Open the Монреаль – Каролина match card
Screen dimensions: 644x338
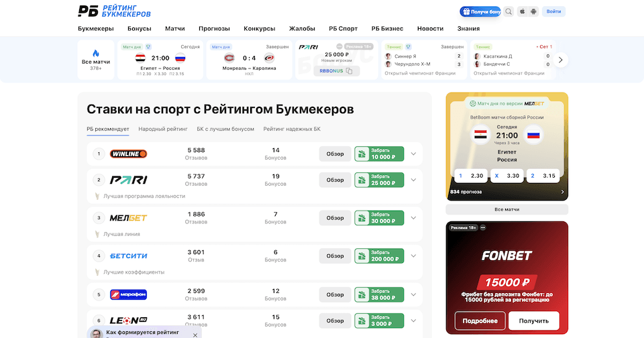pos(250,60)
